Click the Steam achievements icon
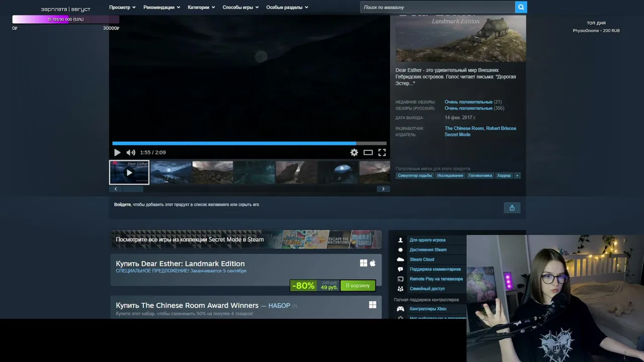 [400, 250]
